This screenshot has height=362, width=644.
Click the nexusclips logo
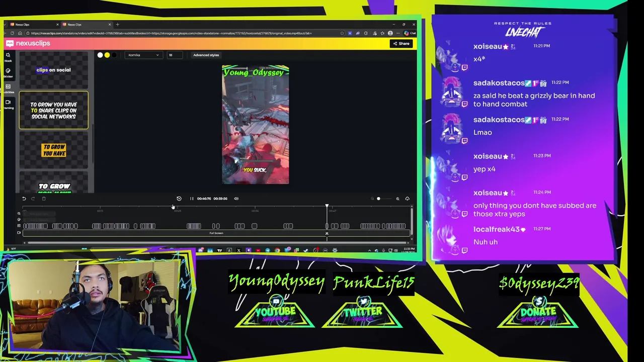tap(28, 43)
